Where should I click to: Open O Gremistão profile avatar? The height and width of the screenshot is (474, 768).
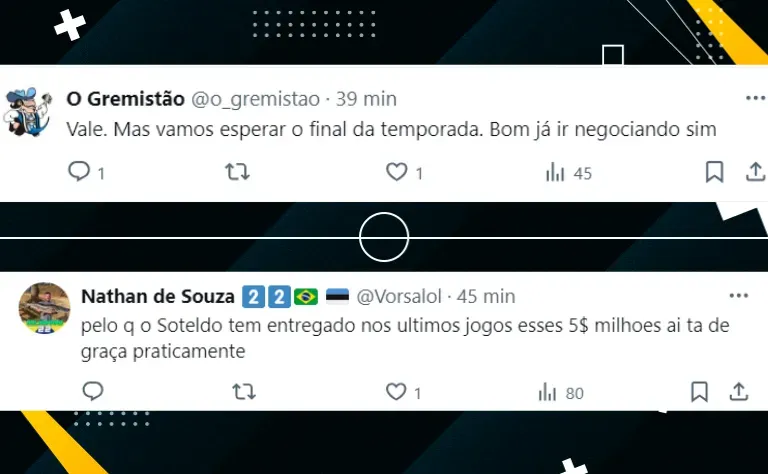[28, 112]
